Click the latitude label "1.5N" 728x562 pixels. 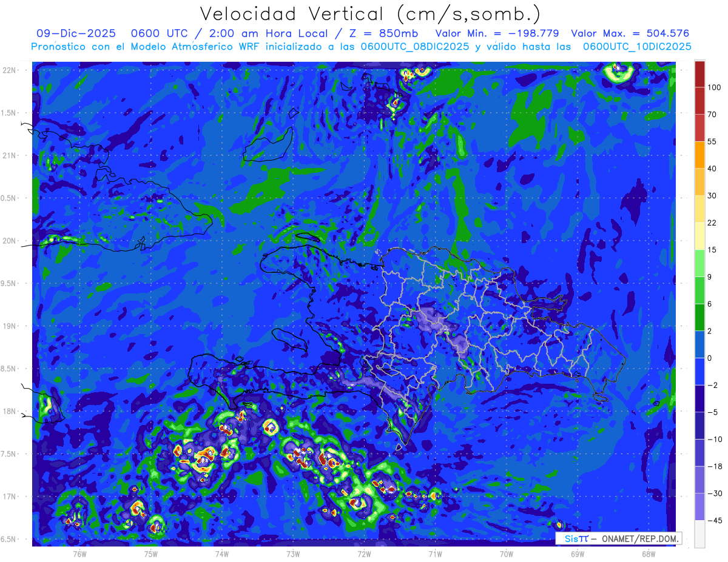[x=9, y=113]
